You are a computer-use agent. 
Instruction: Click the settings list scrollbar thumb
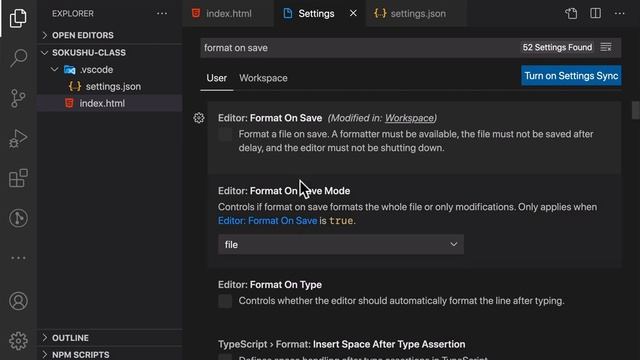click(635, 110)
